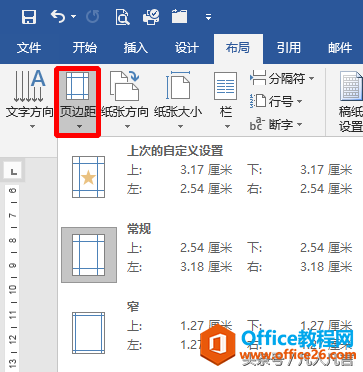Open Print Preview magnifier icon
Viewport: 363px width, 372px height.
[122, 17]
